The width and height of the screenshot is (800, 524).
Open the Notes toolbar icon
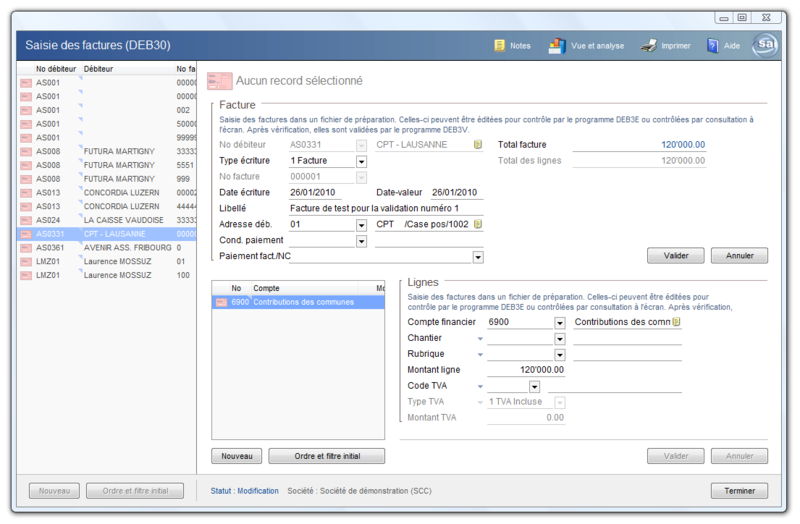coord(499,46)
